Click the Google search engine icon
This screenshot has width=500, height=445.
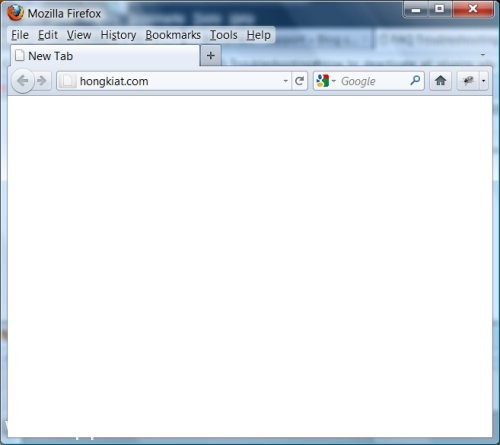[323, 81]
